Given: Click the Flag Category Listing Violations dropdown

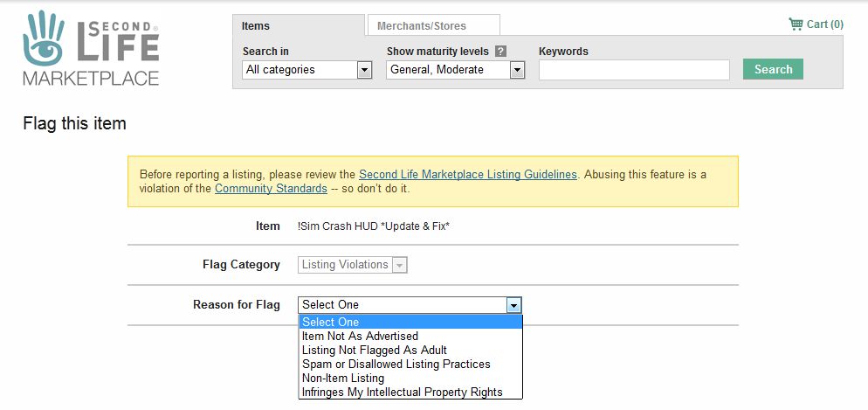Looking at the screenshot, I should point(353,265).
